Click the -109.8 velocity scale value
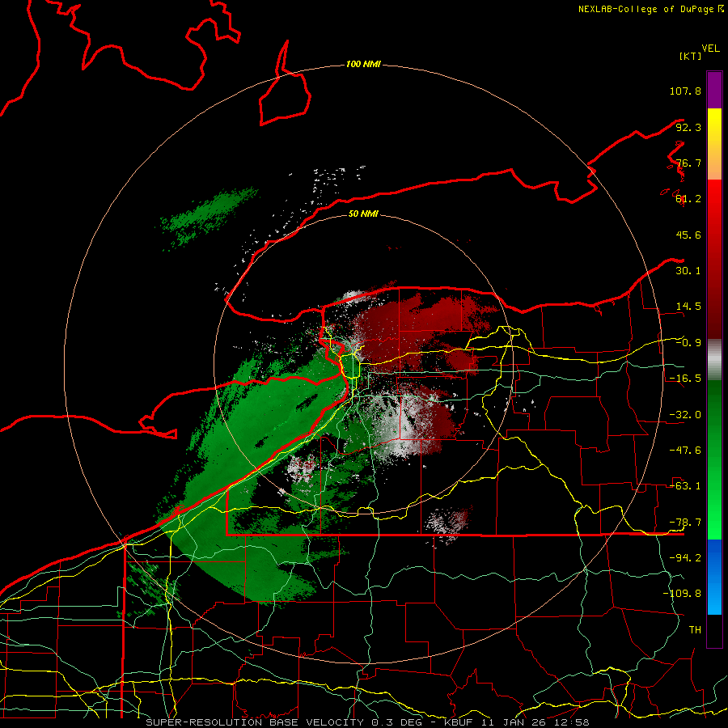This screenshot has height=728, width=728. [682, 594]
